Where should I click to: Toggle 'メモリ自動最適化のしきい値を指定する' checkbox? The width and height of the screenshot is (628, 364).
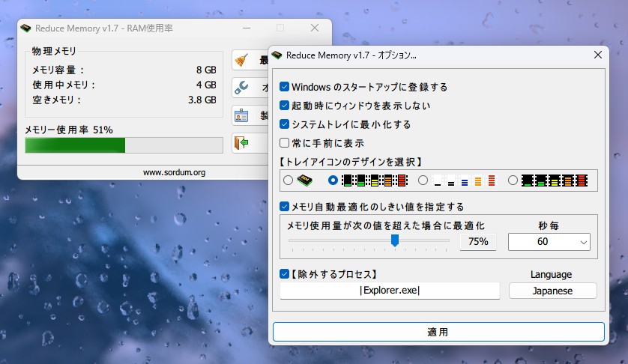point(284,206)
